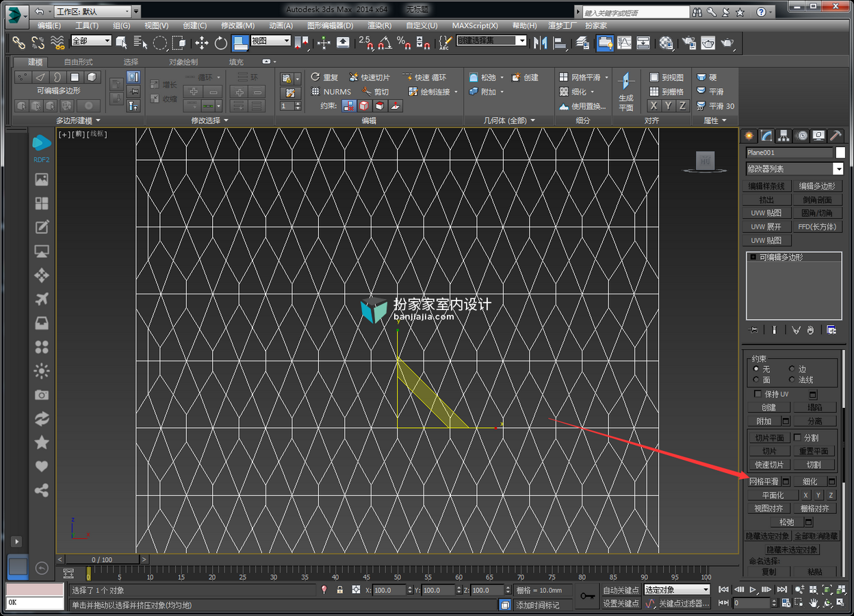The height and width of the screenshot is (616, 854).
Task: Switch to the Hierarchy command panel
Action: (x=784, y=136)
